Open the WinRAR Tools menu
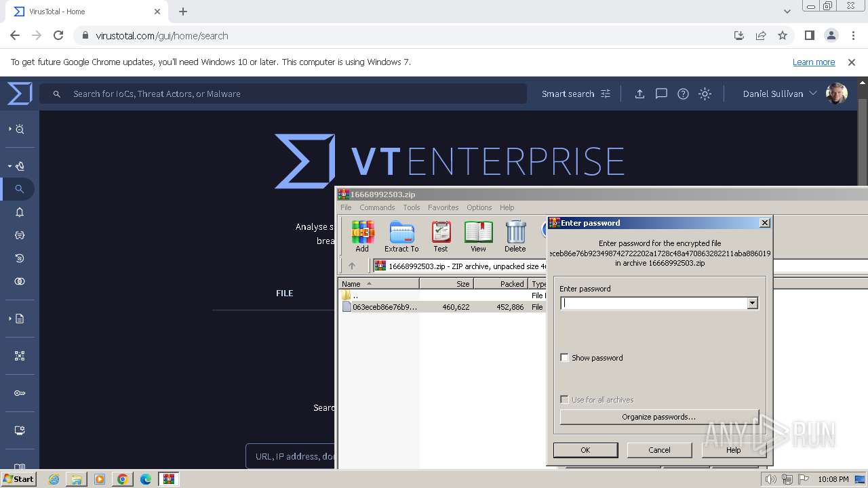 coord(412,207)
